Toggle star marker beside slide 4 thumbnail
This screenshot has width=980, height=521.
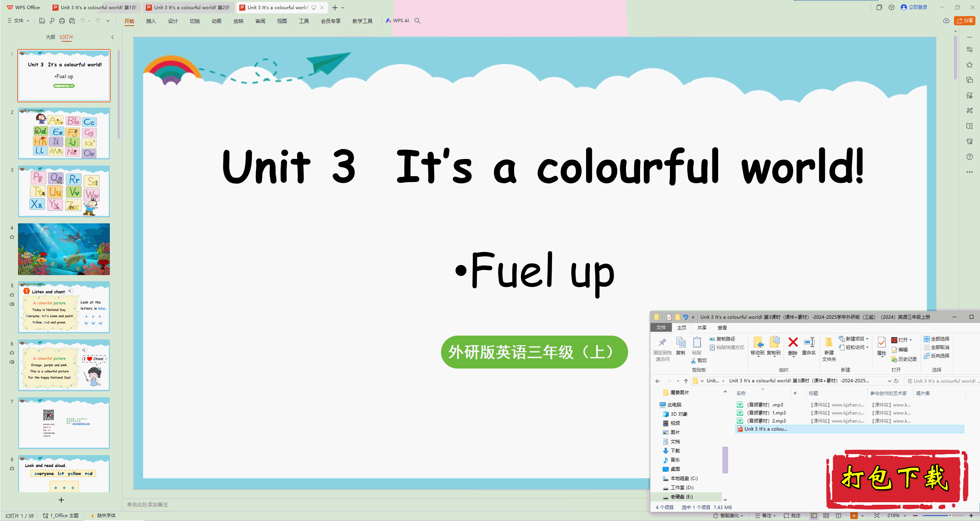point(12,237)
